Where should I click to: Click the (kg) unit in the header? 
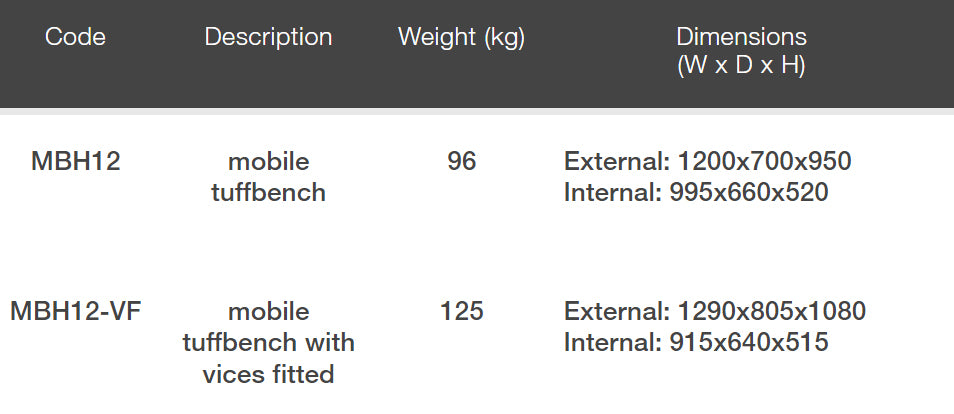504,39
